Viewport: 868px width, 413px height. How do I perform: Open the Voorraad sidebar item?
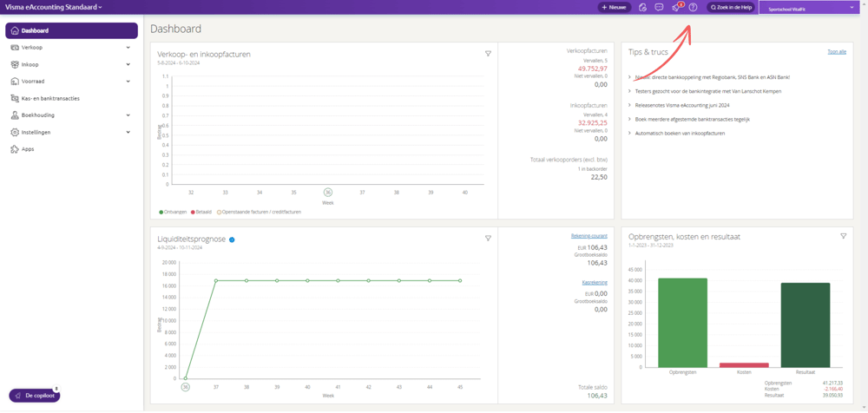(71, 82)
